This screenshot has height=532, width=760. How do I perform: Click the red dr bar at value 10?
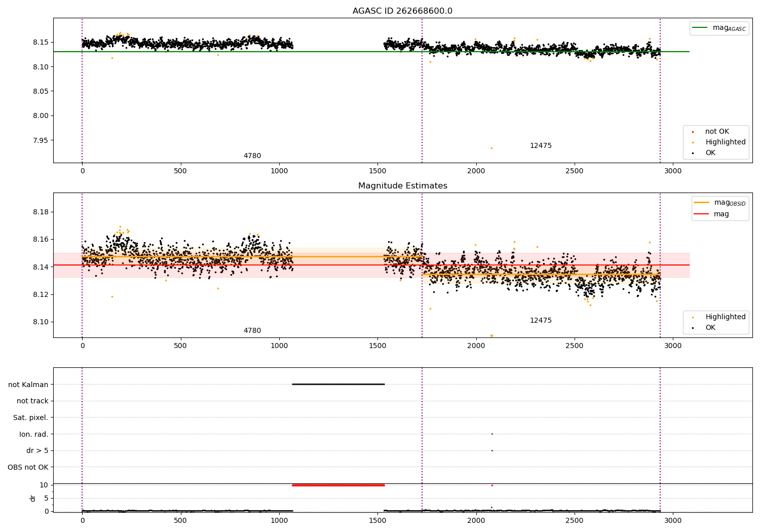pos(338,485)
